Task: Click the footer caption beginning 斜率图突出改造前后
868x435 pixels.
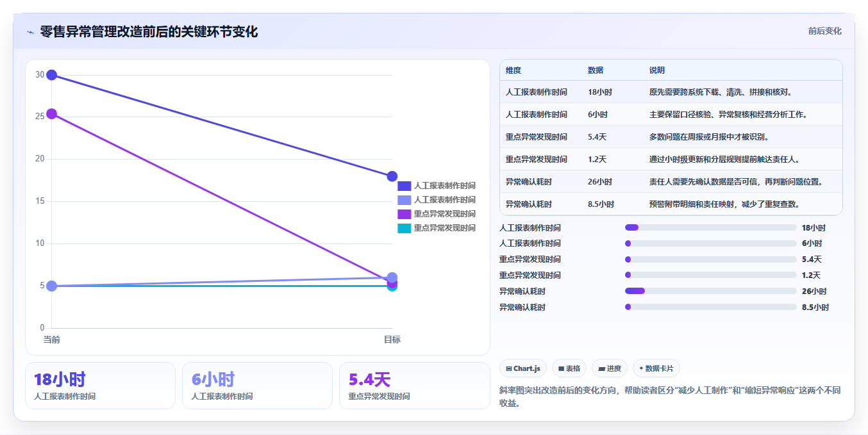Action: pos(670,397)
